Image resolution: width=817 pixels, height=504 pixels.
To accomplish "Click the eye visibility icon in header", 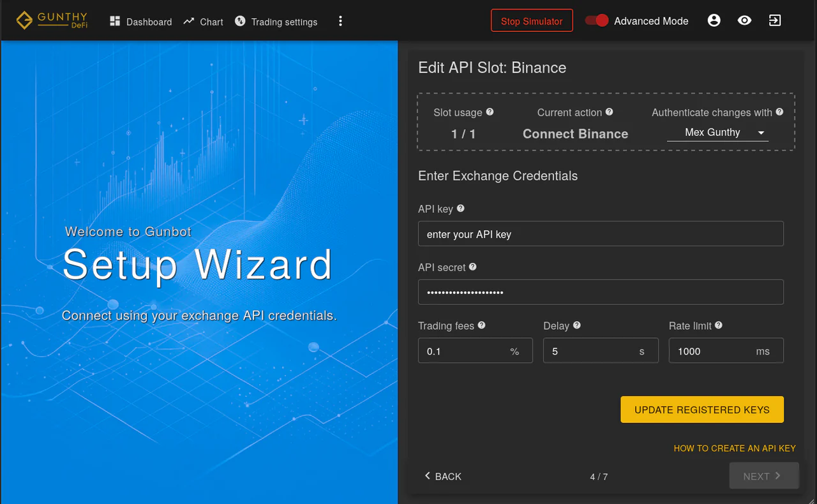I will pyautogui.click(x=744, y=20).
